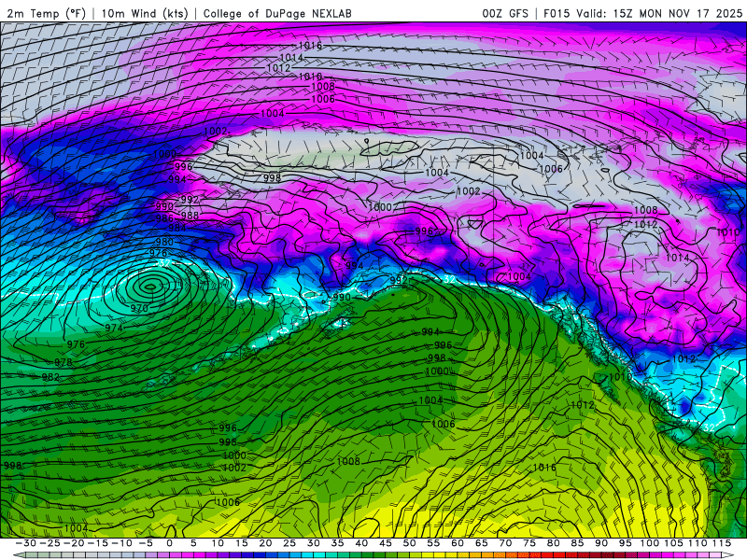Click 95 on the temperature scale

(625, 543)
